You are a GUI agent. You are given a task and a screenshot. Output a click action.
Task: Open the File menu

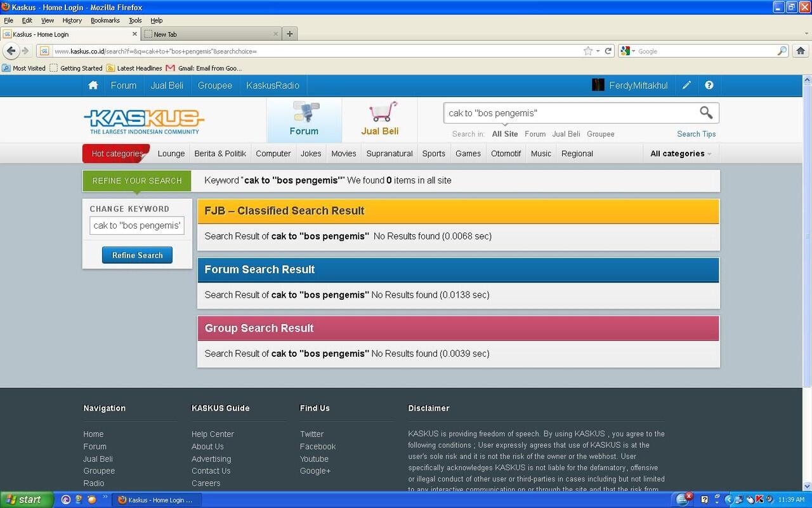tap(8, 20)
